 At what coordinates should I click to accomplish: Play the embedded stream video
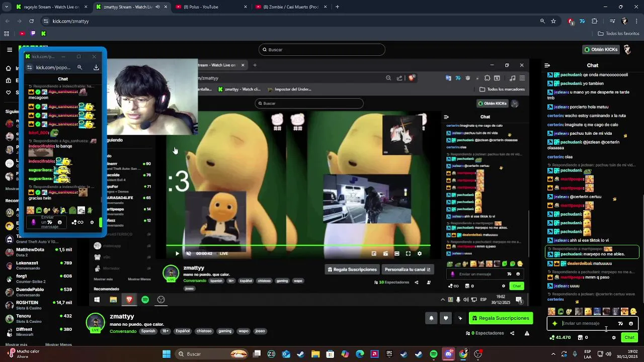[177, 253]
